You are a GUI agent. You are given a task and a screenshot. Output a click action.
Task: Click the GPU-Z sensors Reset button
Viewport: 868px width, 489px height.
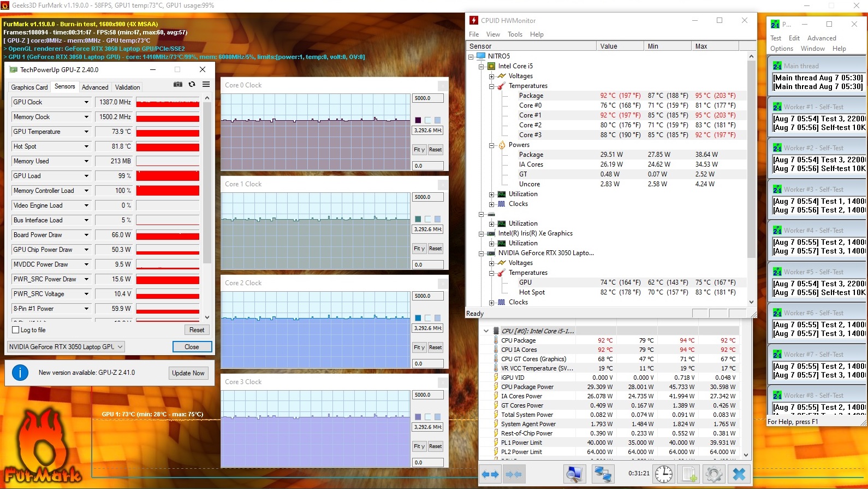click(197, 329)
